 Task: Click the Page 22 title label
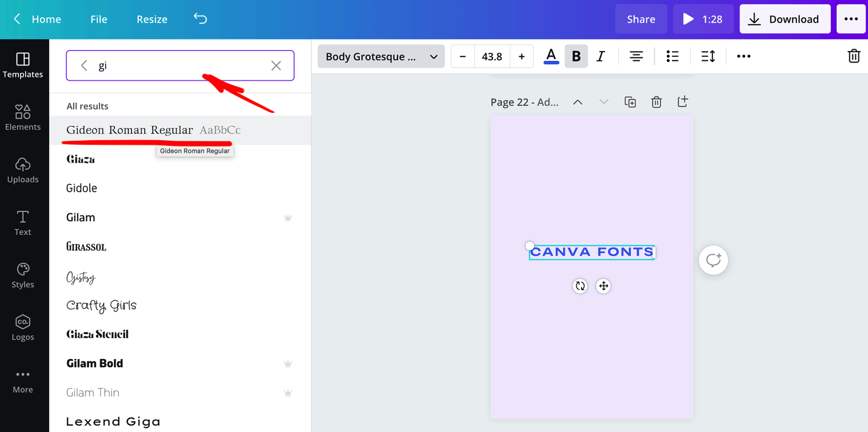pyautogui.click(x=524, y=102)
